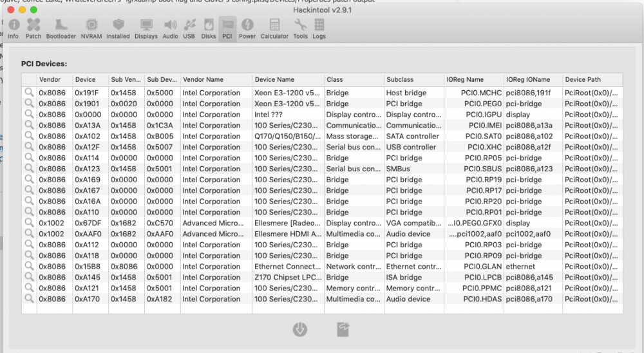Image resolution: width=644 pixels, height=353 pixels.
Task: Select the USB controller subclass cell
Action: tap(411, 147)
